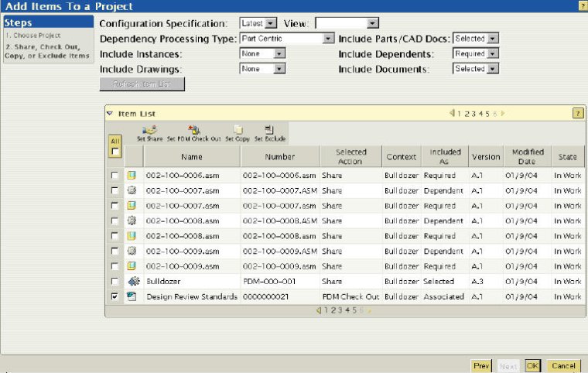Viewport: 588px width, 373px height.
Task: Uncheck the Design Review Standards checkbox
Action: click(x=115, y=296)
